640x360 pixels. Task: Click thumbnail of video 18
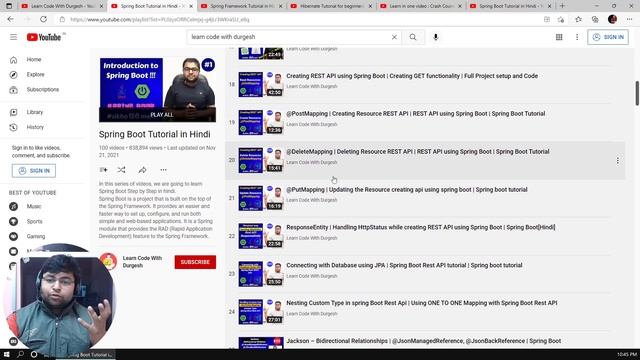(261, 84)
